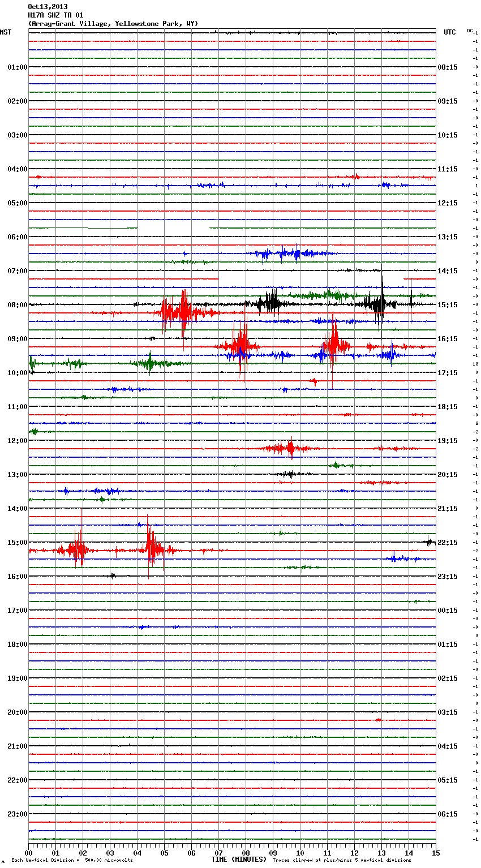Click the 15:15 UTC time label
The height and width of the screenshot is (868, 481).
click(448, 305)
